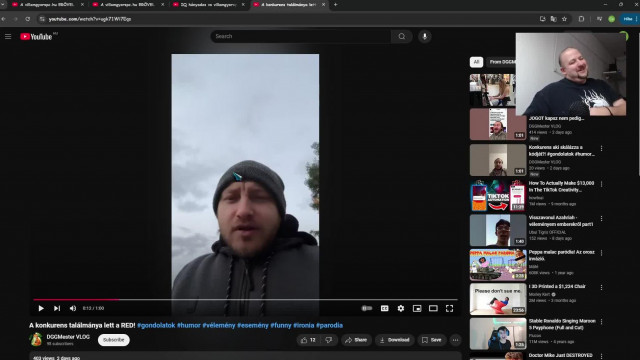This screenshot has height=360, width=640.
Task: Like the video with thumbs up
Action: [x=309, y=340]
